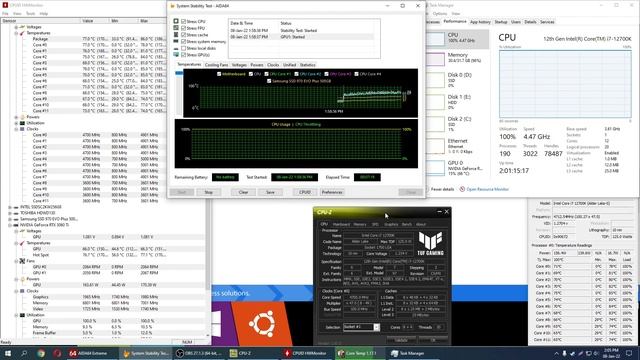The image size is (640, 360).
Task: Click the Stress GPU monitor icon
Action: coord(176,55)
